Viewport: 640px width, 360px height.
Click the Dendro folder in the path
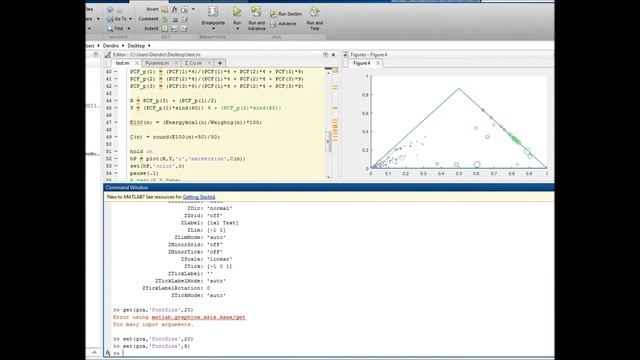(111, 46)
